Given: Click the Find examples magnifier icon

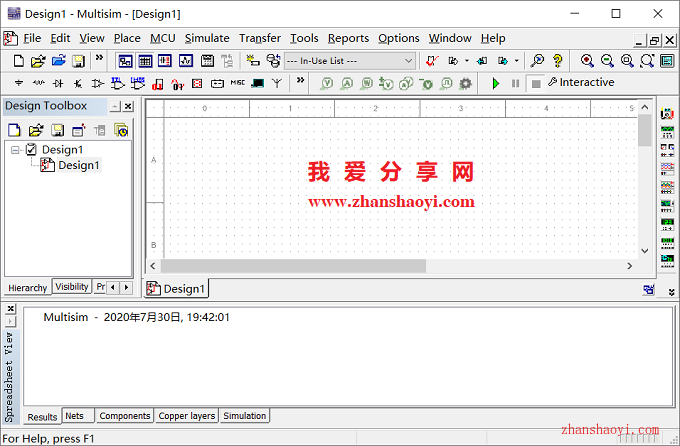Looking at the screenshot, I should [537, 61].
